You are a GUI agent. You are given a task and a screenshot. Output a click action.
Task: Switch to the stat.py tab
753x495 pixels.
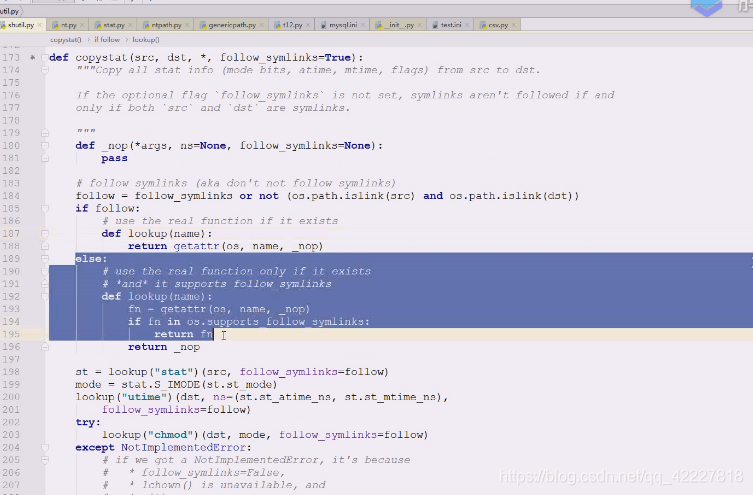click(114, 25)
